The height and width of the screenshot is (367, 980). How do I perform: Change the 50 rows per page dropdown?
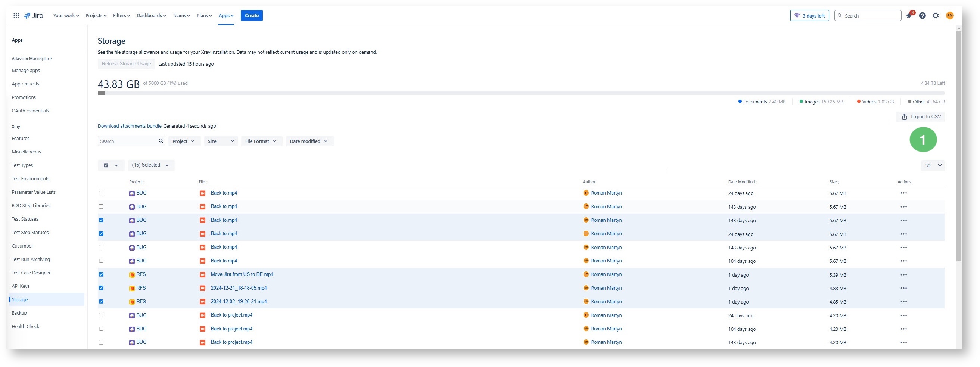tap(933, 165)
